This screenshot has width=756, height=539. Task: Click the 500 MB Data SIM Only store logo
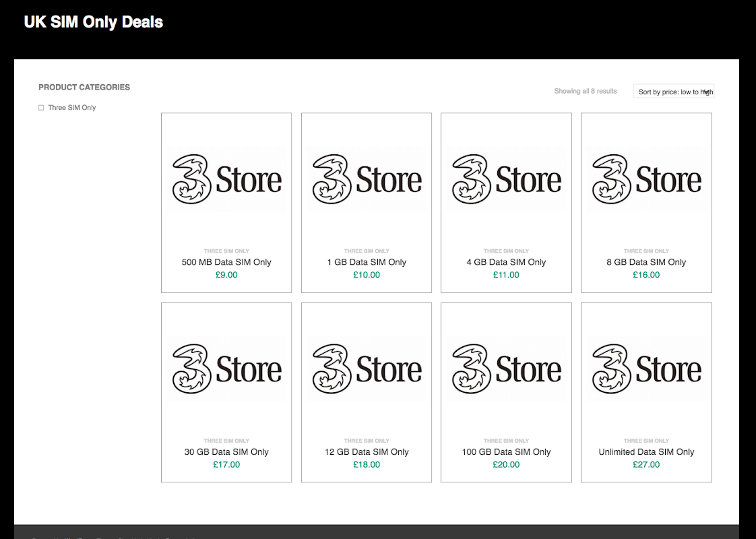point(226,179)
